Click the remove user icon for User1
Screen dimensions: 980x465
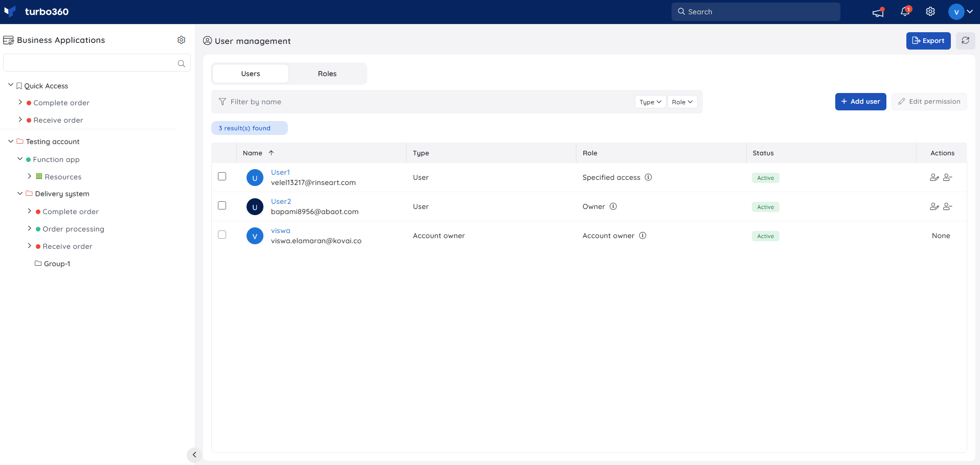pos(947,177)
